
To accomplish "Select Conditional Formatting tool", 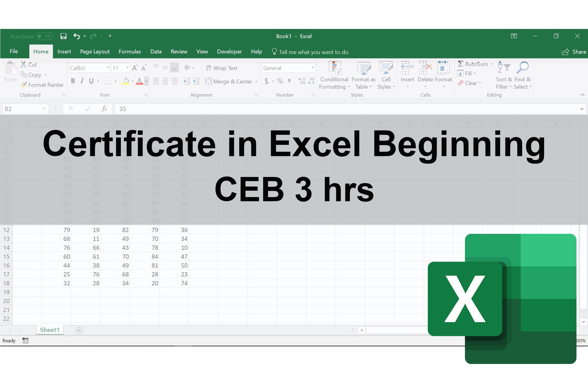I will (334, 75).
